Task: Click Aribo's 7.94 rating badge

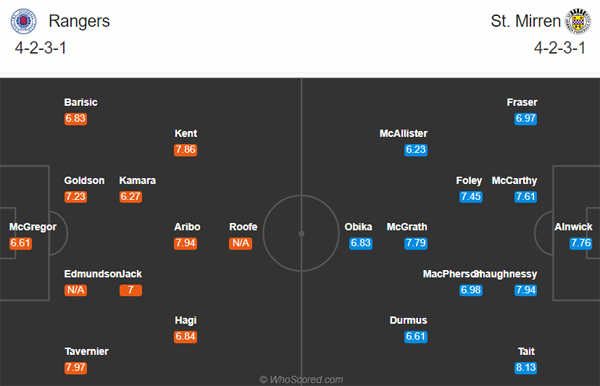Action: coord(186,243)
